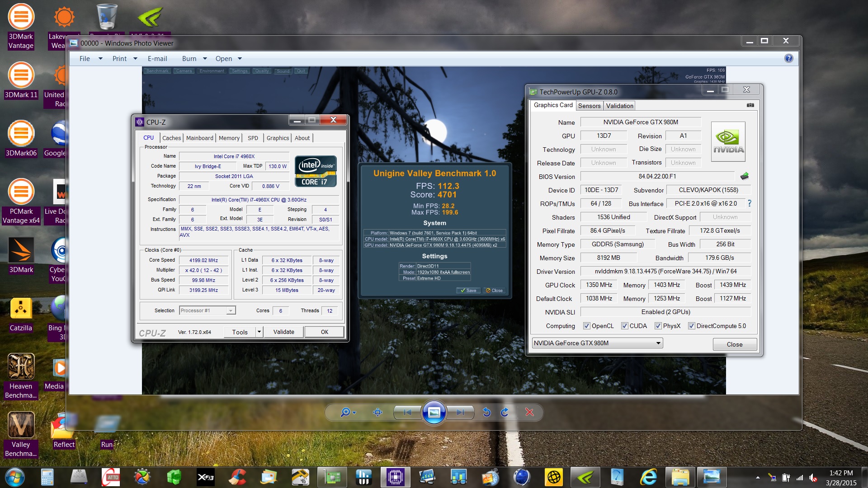Go to next image in Photo Viewer

(x=460, y=412)
